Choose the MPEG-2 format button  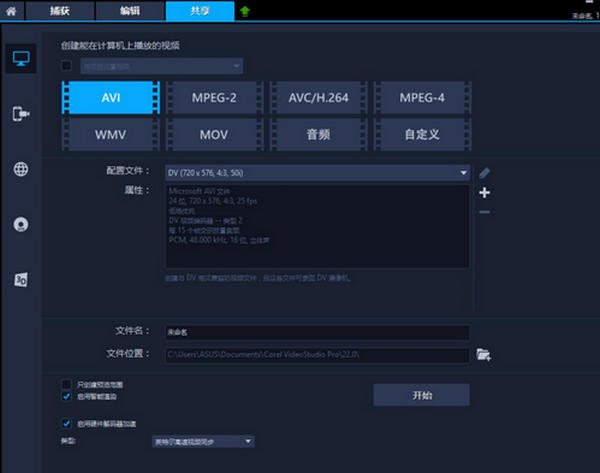(x=214, y=98)
